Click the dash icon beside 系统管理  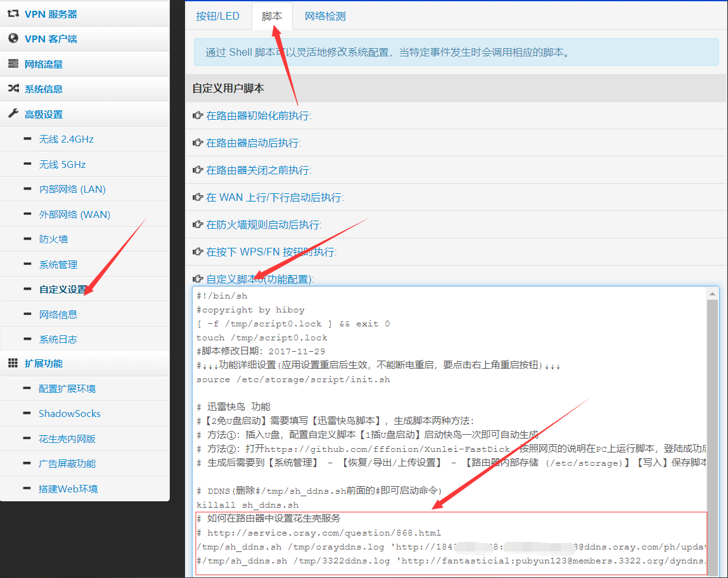click(27, 264)
